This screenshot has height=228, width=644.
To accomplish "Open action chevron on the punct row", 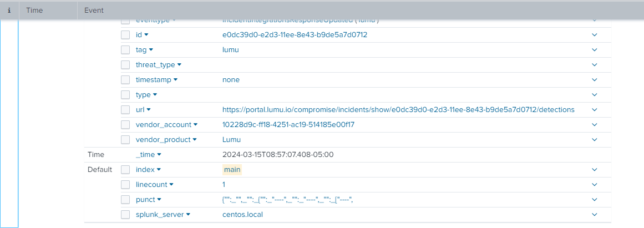I will [594, 200].
